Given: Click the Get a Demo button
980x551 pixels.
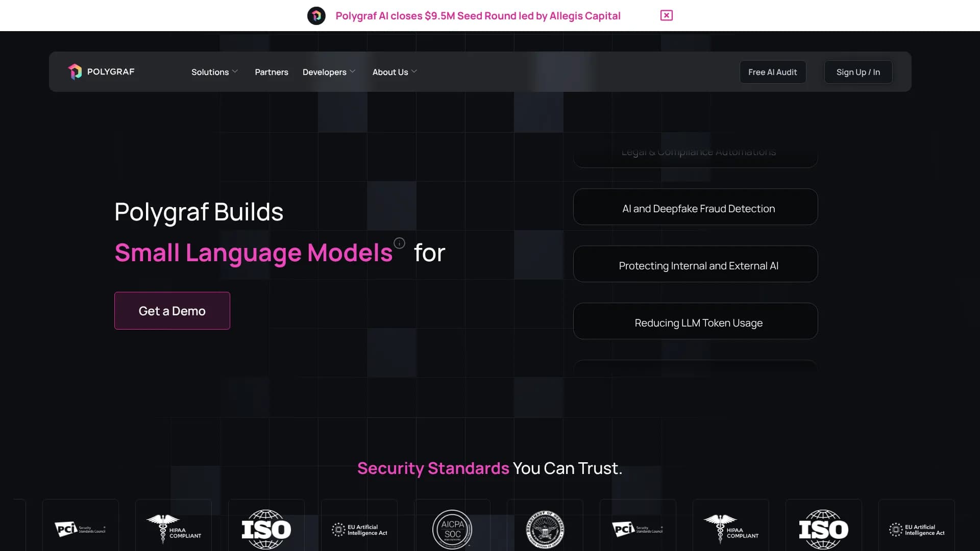Looking at the screenshot, I should tap(172, 311).
